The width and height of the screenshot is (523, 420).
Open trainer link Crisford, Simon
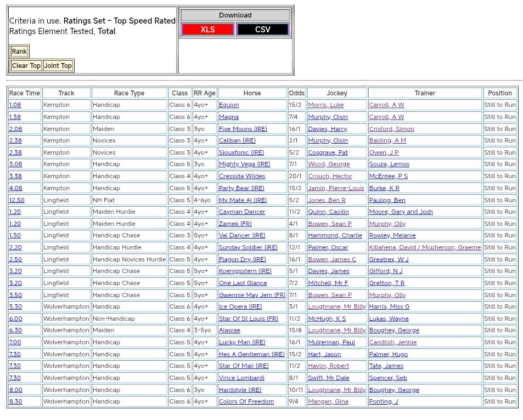[x=391, y=129]
